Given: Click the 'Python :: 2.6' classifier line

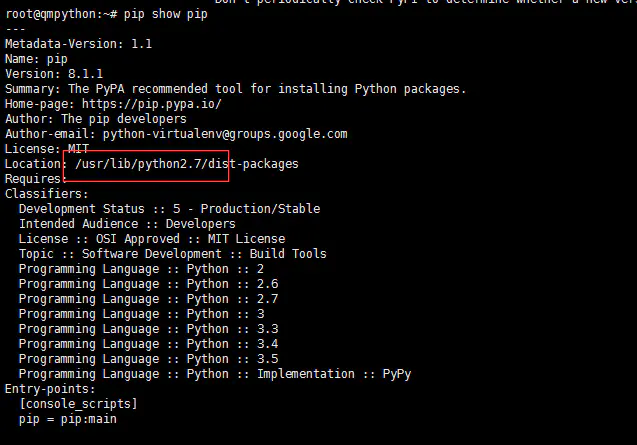Looking at the screenshot, I should coord(148,284).
